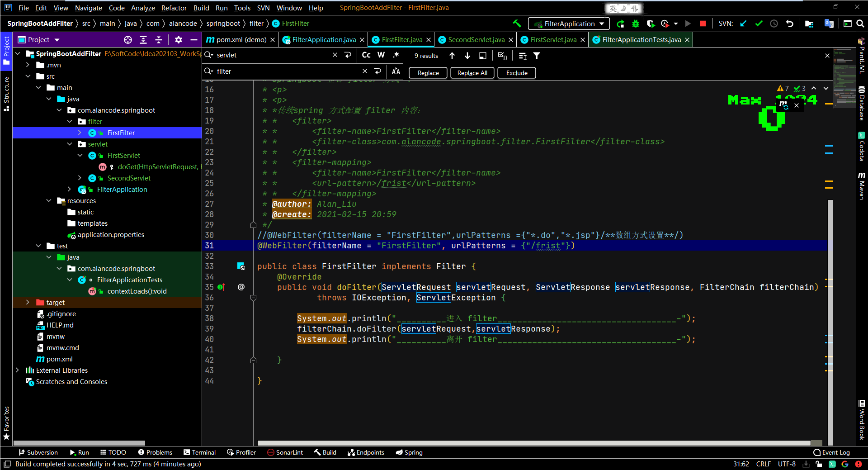This screenshot has width=868, height=470.
Task: Click the Replace All button
Action: coord(472,73)
